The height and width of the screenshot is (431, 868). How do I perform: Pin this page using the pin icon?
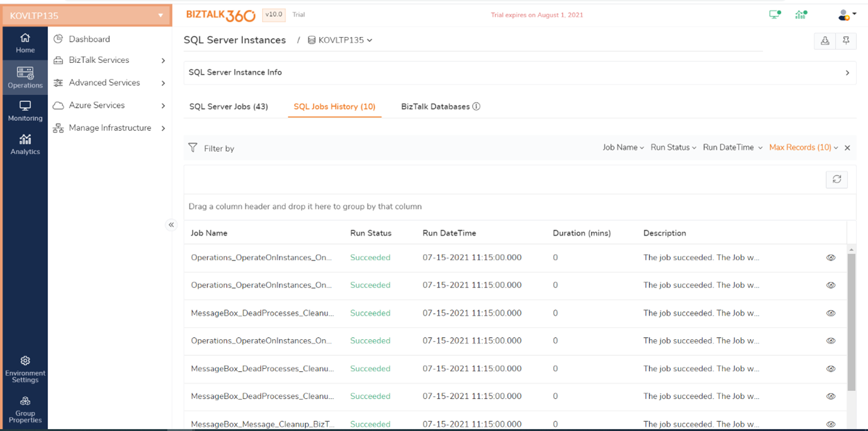coord(847,40)
